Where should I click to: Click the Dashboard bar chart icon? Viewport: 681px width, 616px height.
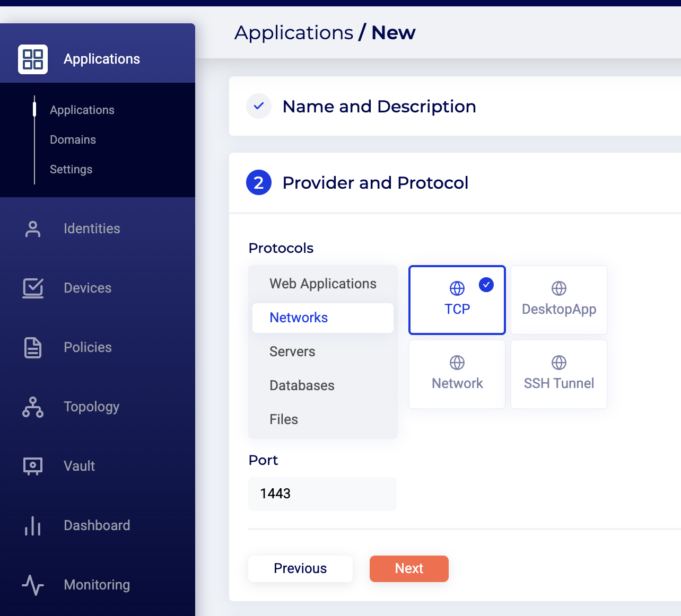(33, 526)
